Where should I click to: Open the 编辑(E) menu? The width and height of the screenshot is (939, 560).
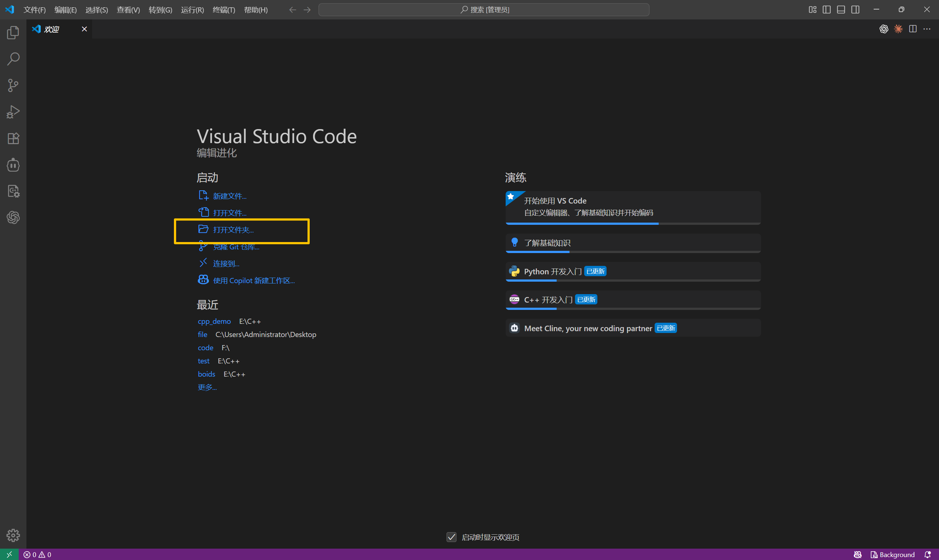[x=66, y=10]
